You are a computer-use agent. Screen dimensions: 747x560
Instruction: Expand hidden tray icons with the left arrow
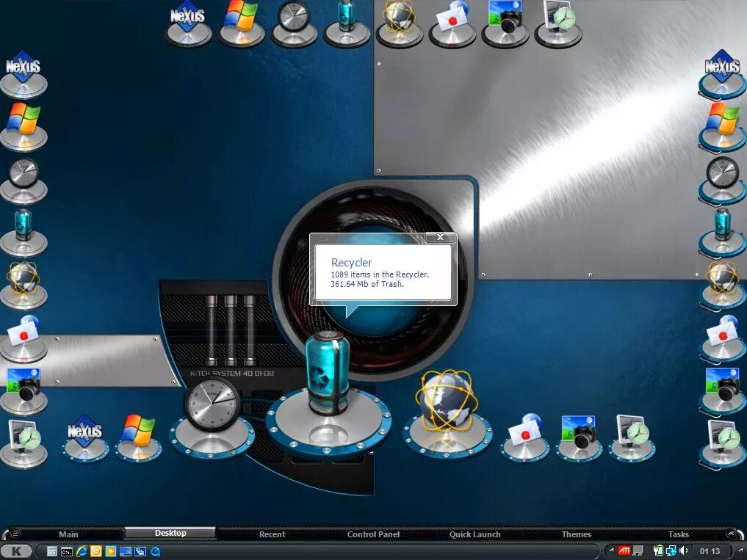pyautogui.click(x=611, y=550)
